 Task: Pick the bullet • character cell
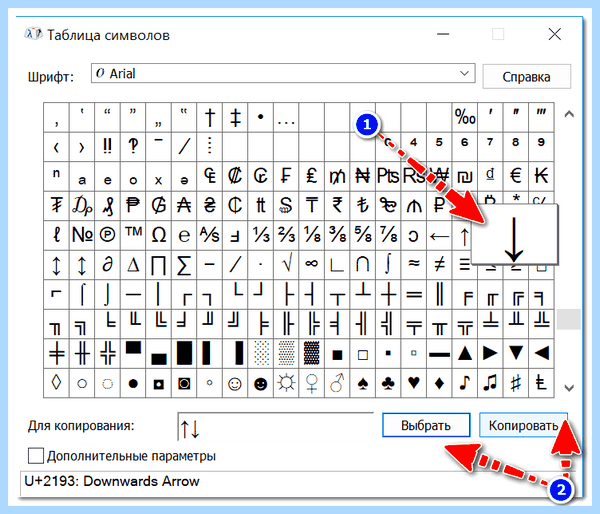click(x=261, y=117)
